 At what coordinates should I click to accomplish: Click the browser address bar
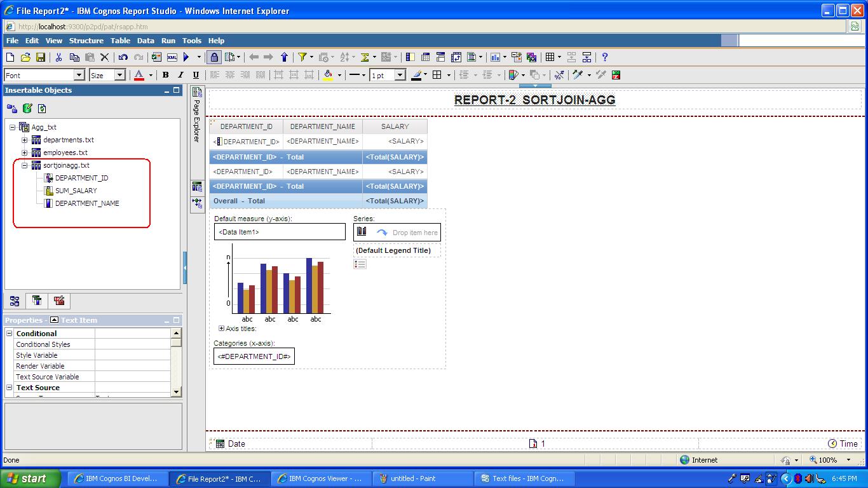click(426, 27)
